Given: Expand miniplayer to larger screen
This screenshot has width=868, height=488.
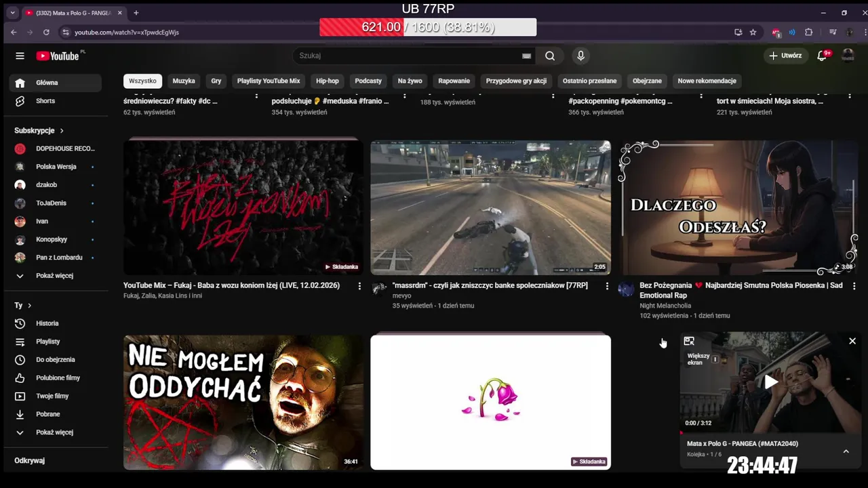Looking at the screenshot, I should pos(689,341).
